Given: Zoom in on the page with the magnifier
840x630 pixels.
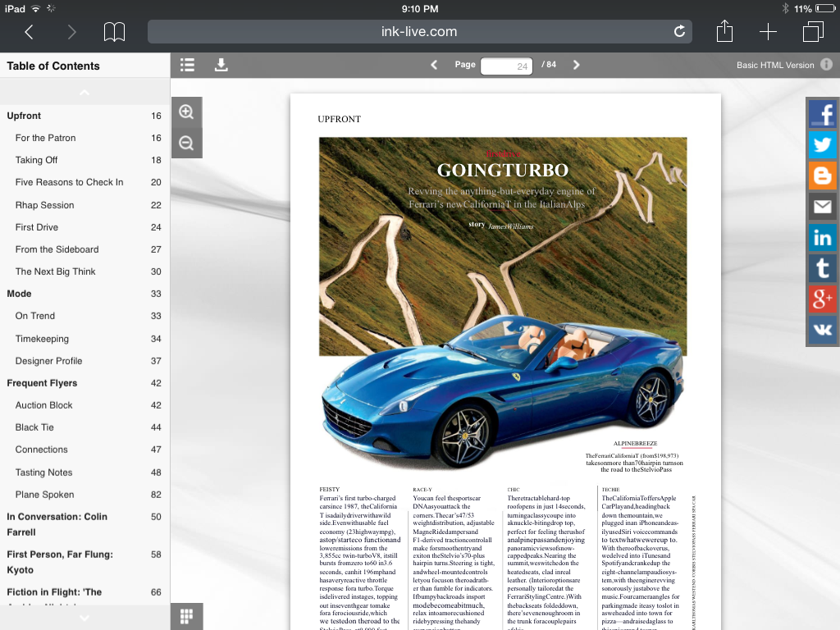Looking at the screenshot, I should point(186,111).
